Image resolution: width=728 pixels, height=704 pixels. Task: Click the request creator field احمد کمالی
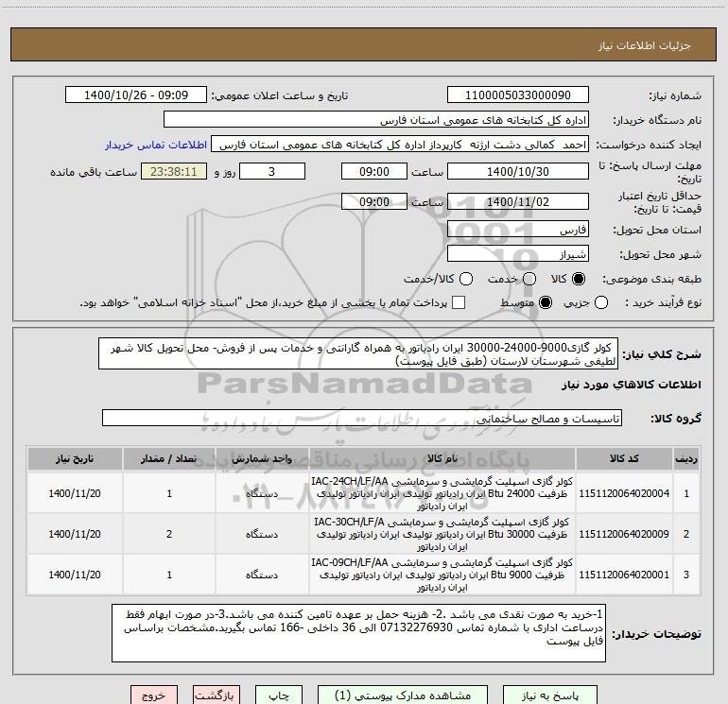[x=400, y=145]
